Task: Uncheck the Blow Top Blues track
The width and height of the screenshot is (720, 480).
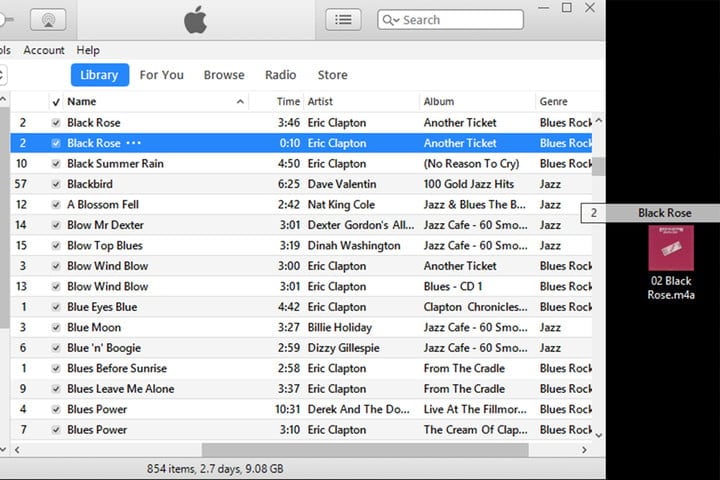Action: (56, 245)
